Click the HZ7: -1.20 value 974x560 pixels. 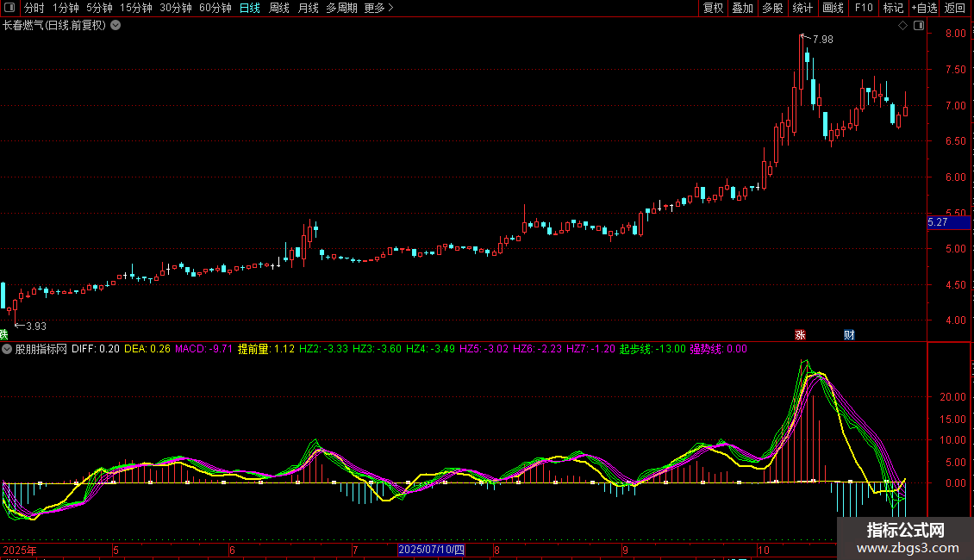coord(590,349)
